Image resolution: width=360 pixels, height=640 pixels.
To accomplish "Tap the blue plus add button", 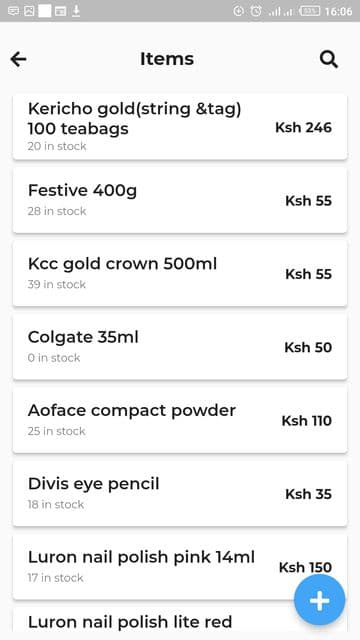I will tap(320, 600).
